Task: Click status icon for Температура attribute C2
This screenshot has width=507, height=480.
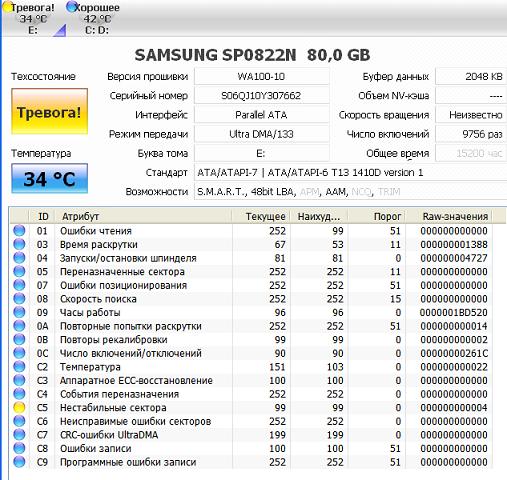Action: click(x=19, y=367)
